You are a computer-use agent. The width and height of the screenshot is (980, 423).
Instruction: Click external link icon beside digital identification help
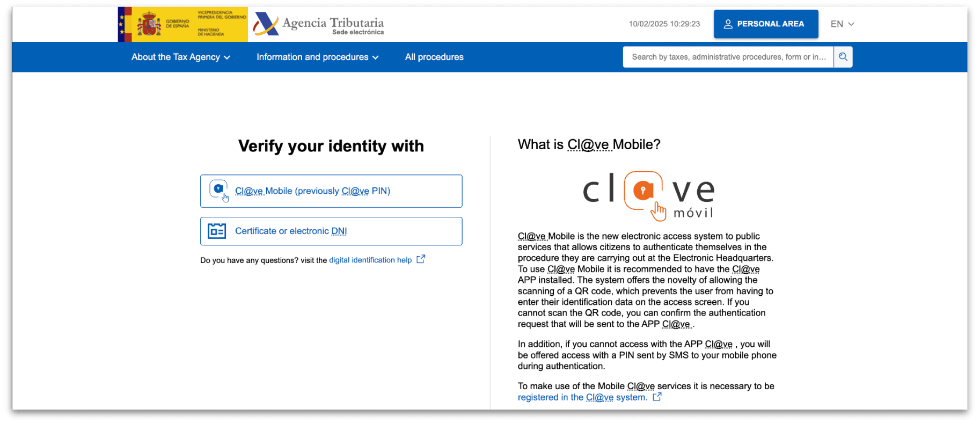click(421, 259)
